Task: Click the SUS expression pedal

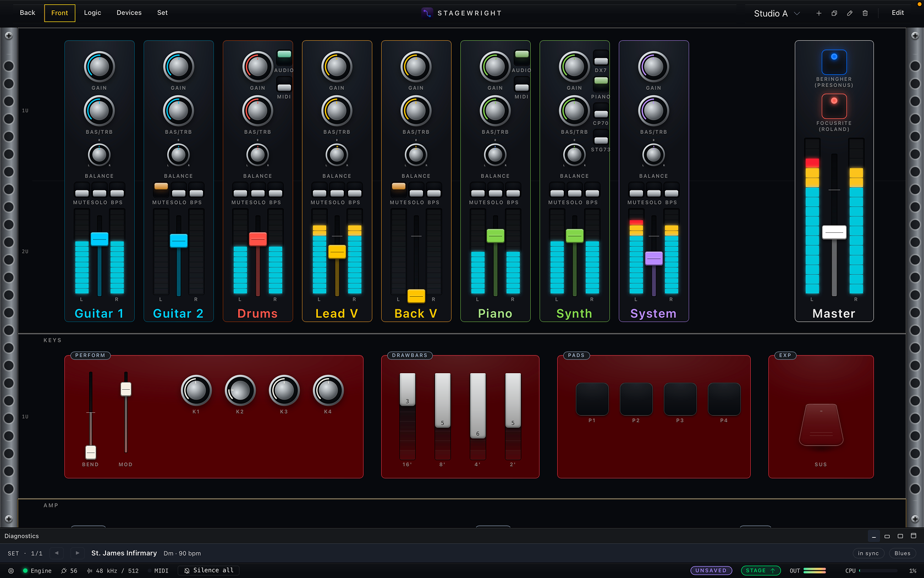Action: pyautogui.click(x=821, y=425)
